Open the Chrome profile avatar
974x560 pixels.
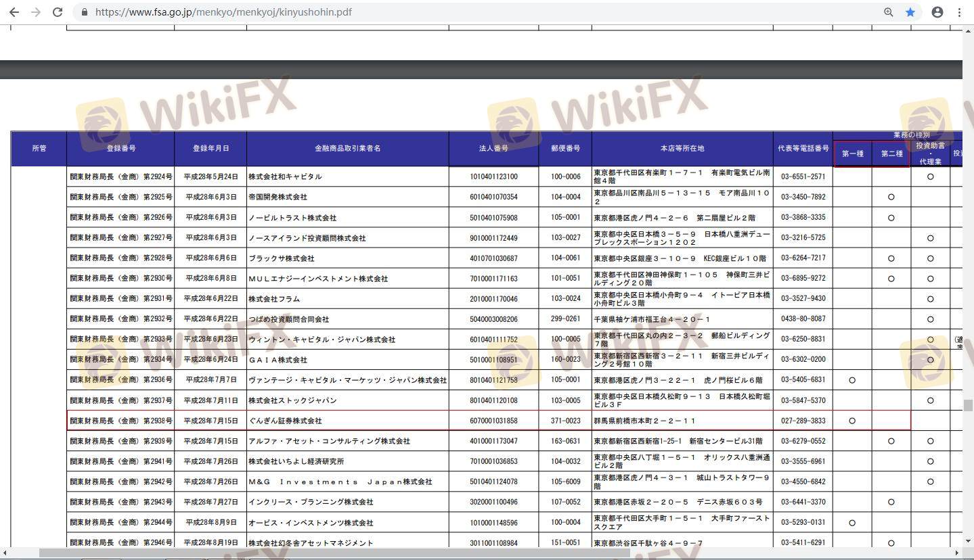coord(937,12)
